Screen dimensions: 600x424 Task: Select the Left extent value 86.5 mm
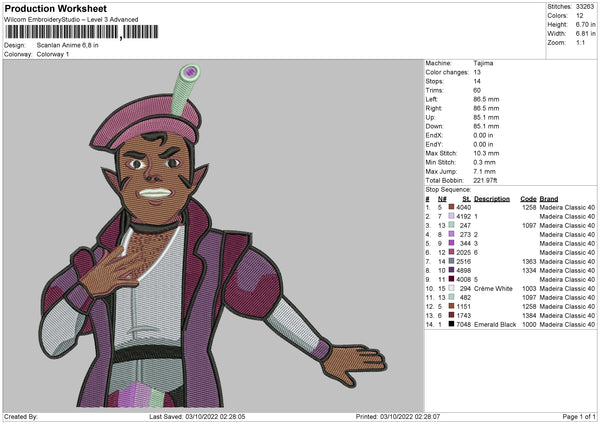click(486, 99)
